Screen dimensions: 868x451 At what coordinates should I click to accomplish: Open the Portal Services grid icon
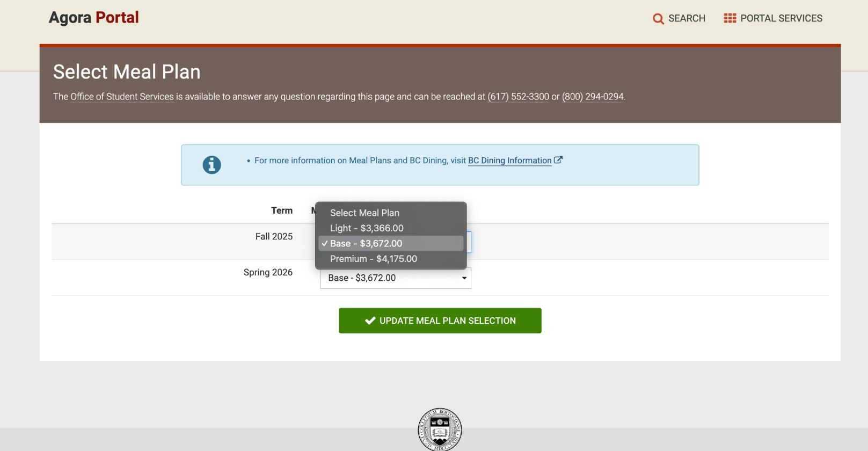pos(730,18)
